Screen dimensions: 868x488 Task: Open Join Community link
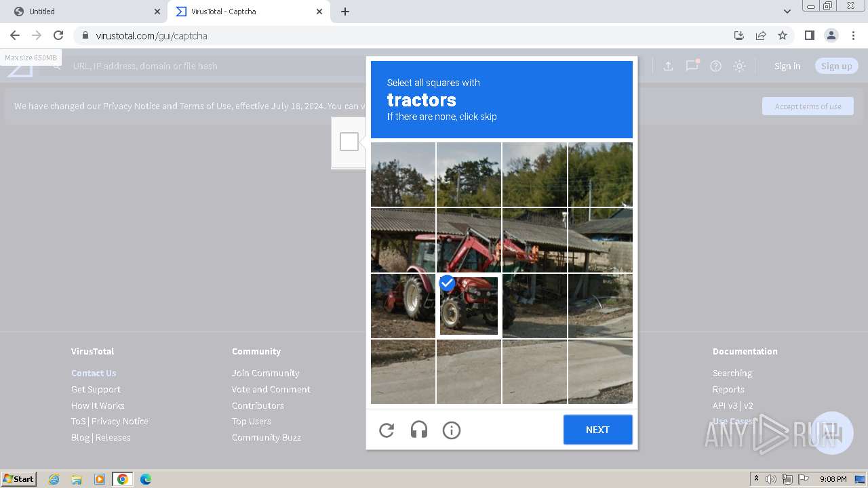point(265,373)
